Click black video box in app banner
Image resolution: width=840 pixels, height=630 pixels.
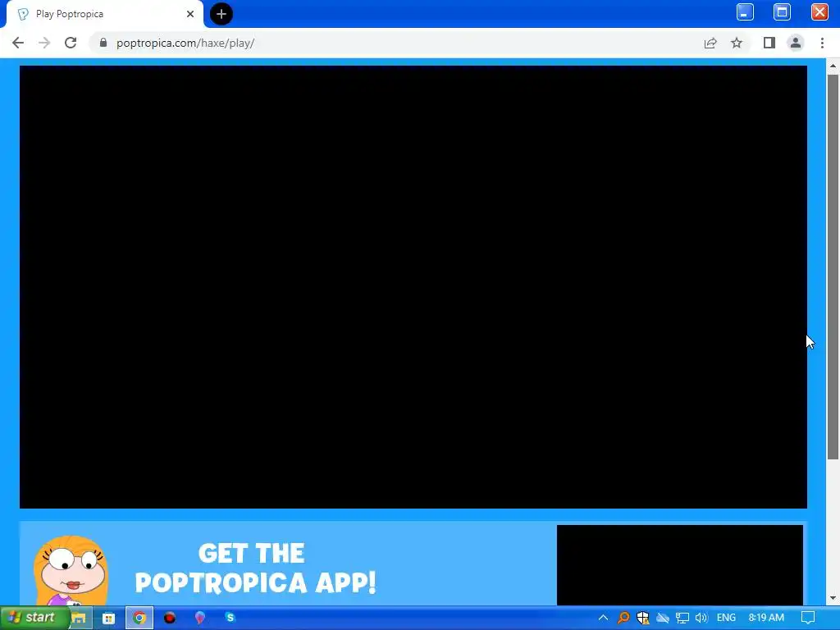[x=680, y=565]
